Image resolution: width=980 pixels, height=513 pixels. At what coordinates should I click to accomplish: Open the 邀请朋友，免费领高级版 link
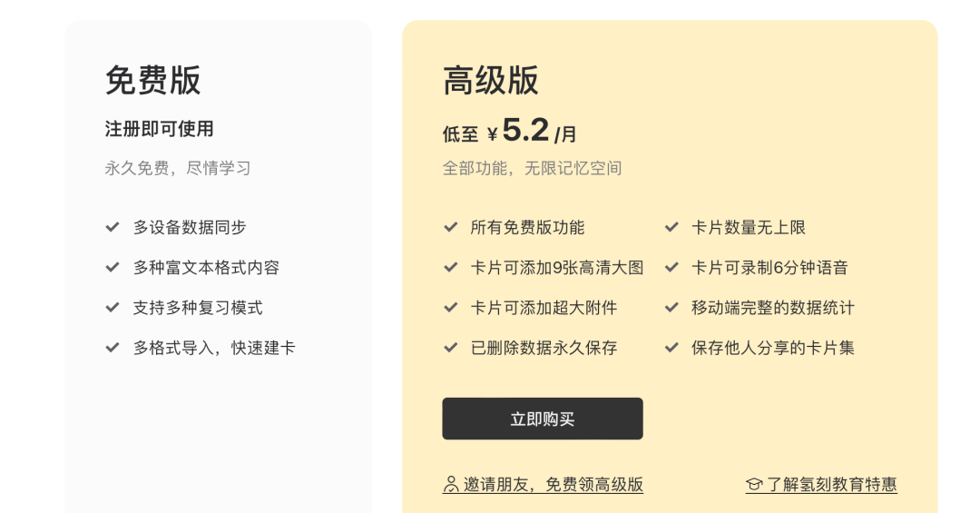(x=553, y=485)
